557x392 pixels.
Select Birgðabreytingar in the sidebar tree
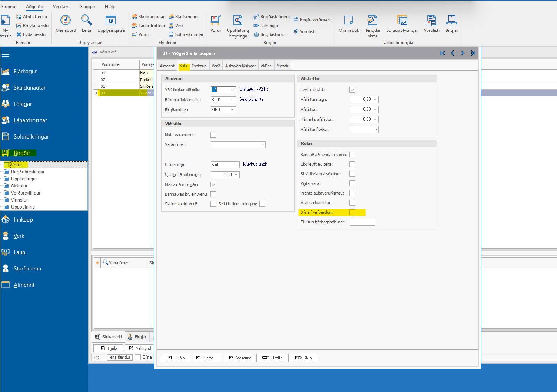(28, 172)
